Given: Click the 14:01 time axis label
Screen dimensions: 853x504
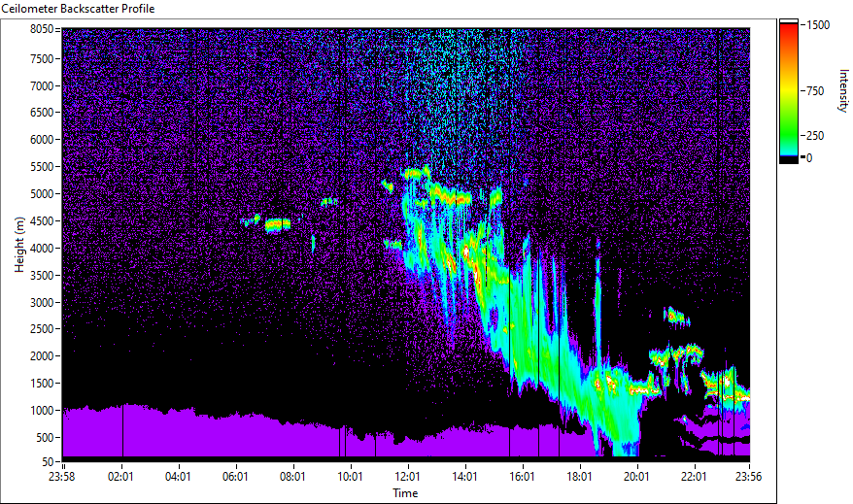Looking at the screenshot, I should click(x=464, y=477).
